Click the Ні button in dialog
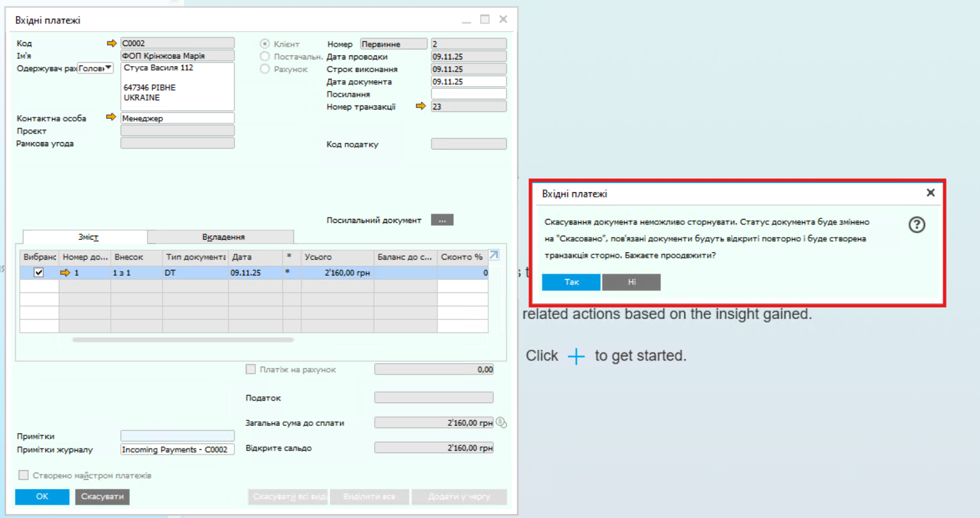The width and height of the screenshot is (980, 518). point(631,282)
